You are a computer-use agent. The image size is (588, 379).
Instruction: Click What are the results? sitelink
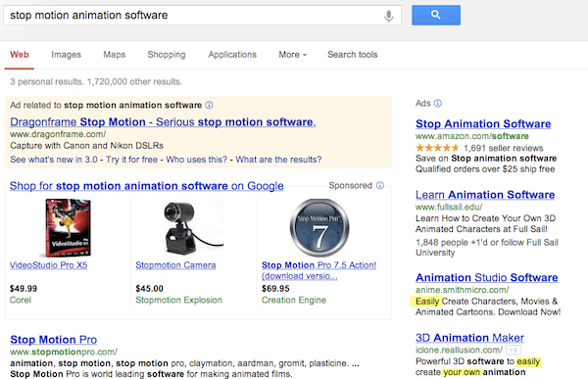[278, 160]
